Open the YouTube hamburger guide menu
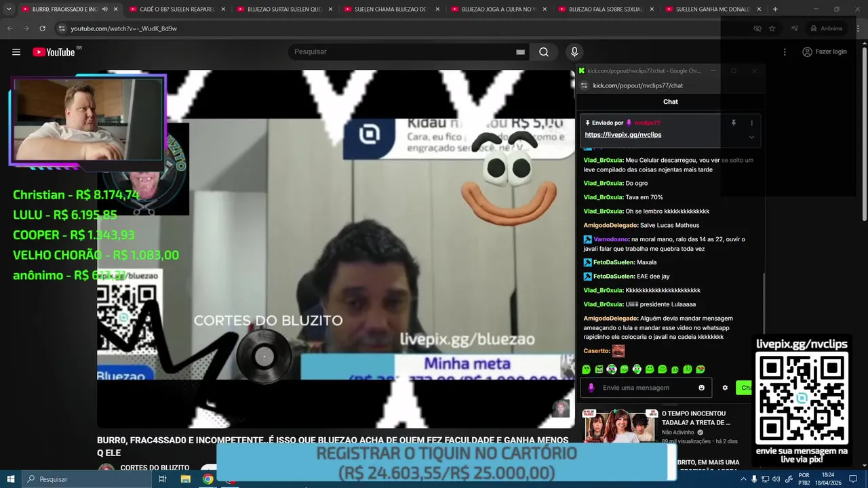 pyautogui.click(x=16, y=52)
